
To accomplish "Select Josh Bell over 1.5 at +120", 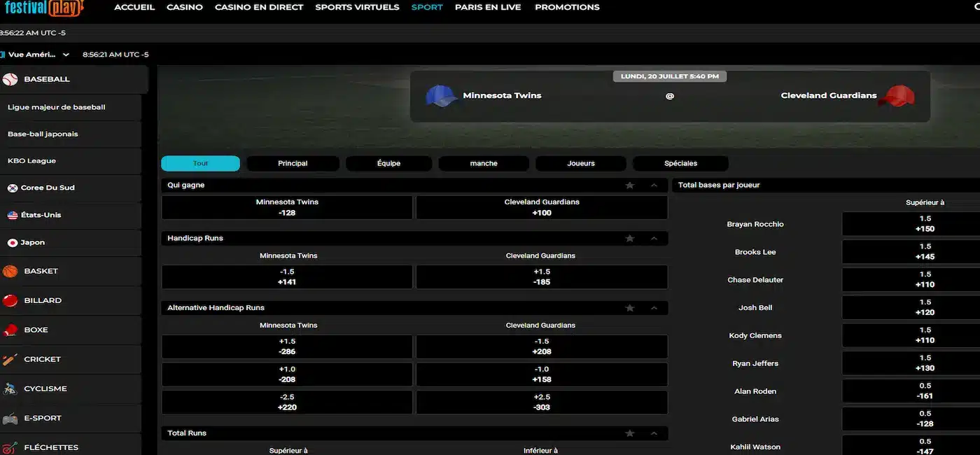I will (x=911, y=307).
